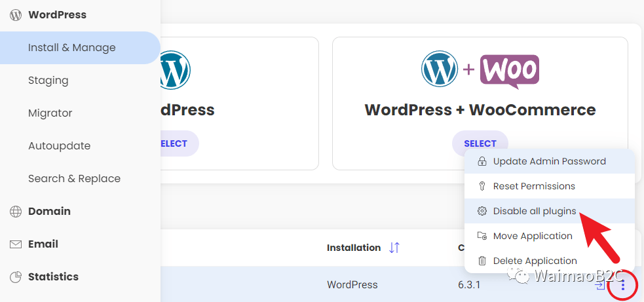Open Install & Manage page

tap(80, 48)
